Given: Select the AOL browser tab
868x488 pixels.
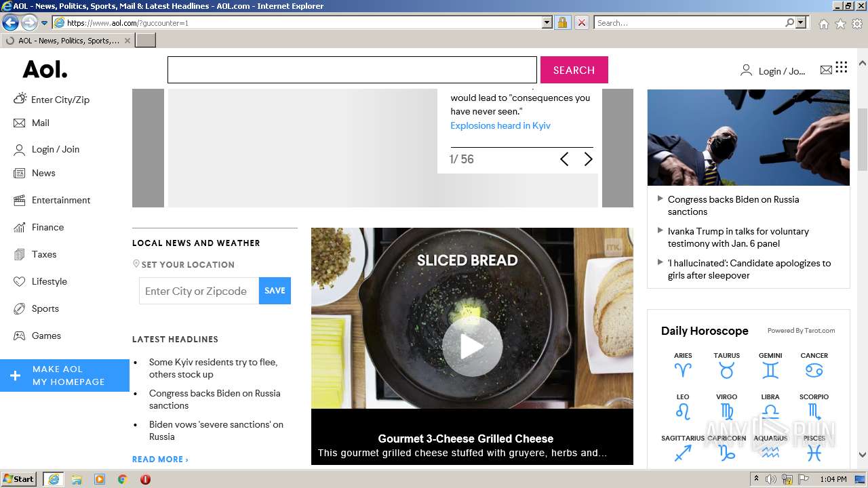Looking at the screenshot, I should [x=68, y=41].
